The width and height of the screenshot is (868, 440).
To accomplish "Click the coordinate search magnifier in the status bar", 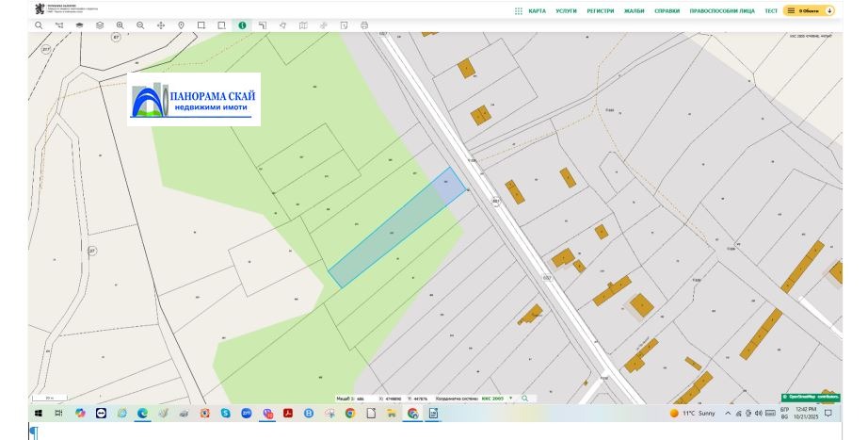I will coord(524,399).
